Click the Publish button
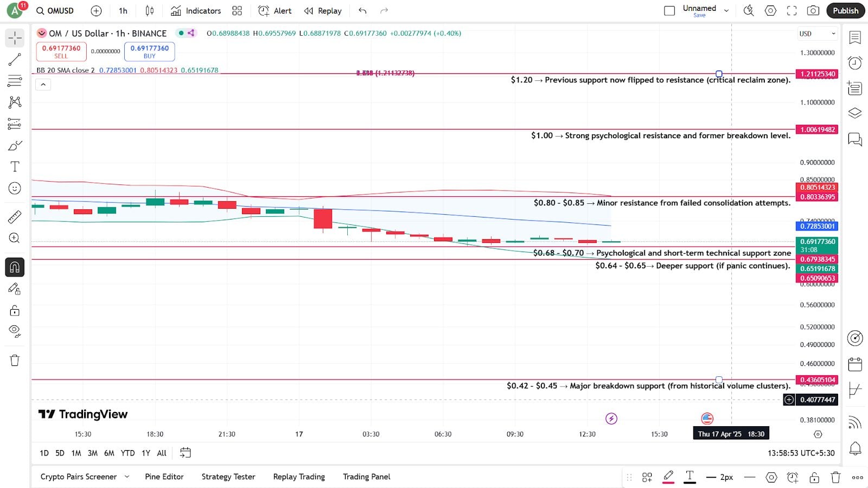 (x=845, y=10)
